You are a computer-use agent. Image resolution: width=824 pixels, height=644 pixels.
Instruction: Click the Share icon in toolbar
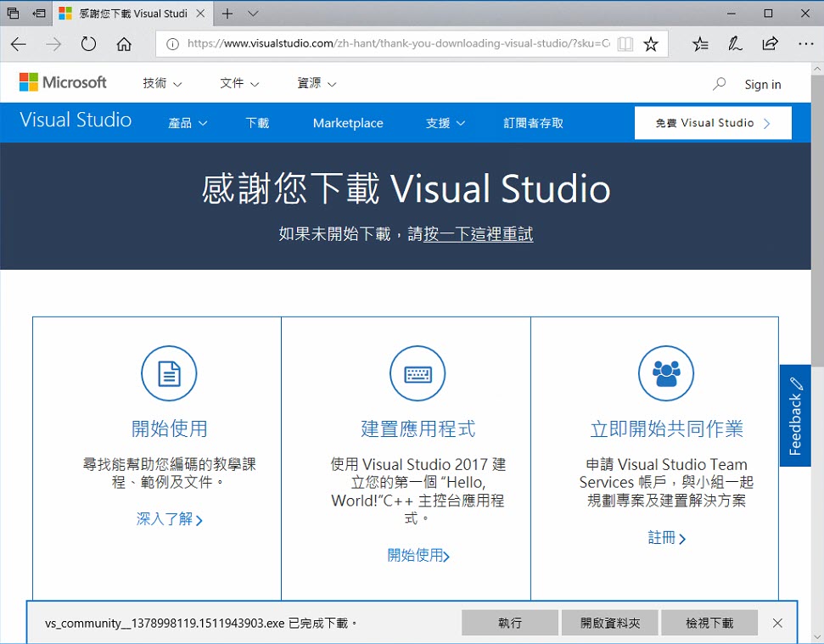(x=770, y=43)
